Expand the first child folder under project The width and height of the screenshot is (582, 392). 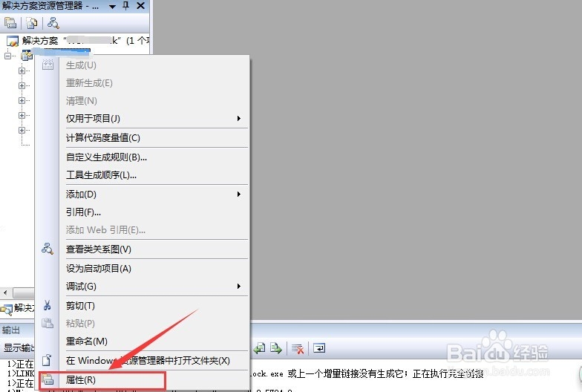22,71
